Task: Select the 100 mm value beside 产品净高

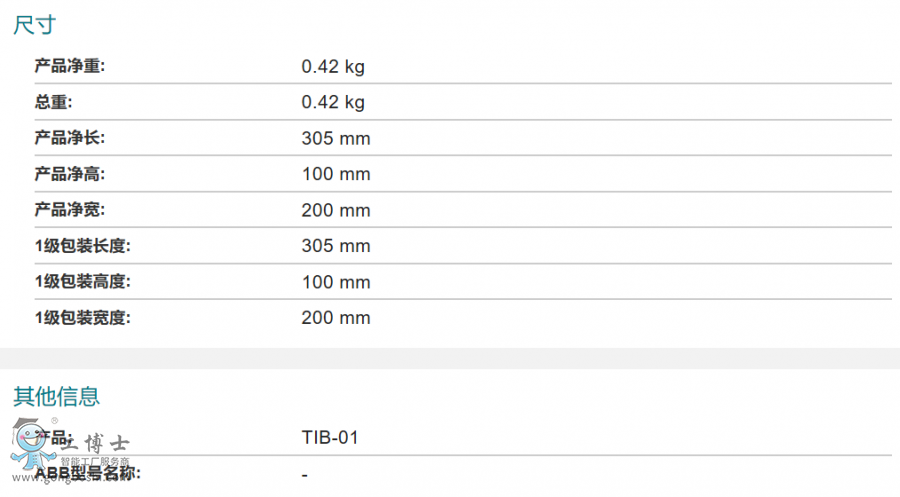Action: (x=336, y=174)
